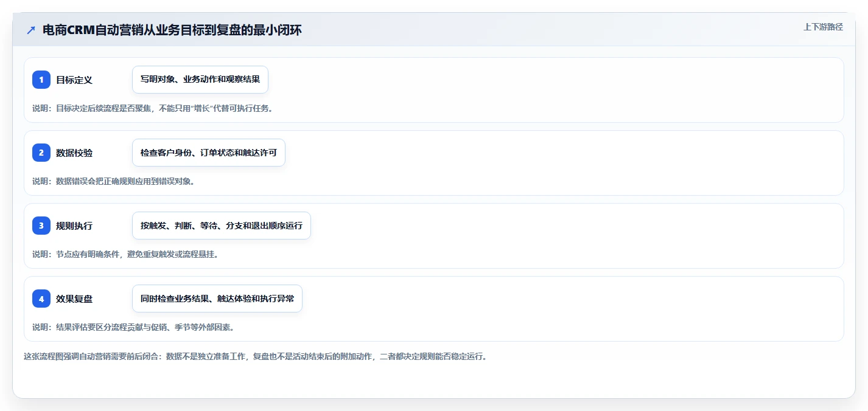Click the note starting 说明:数据错误会把正确规则

coord(114,181)
